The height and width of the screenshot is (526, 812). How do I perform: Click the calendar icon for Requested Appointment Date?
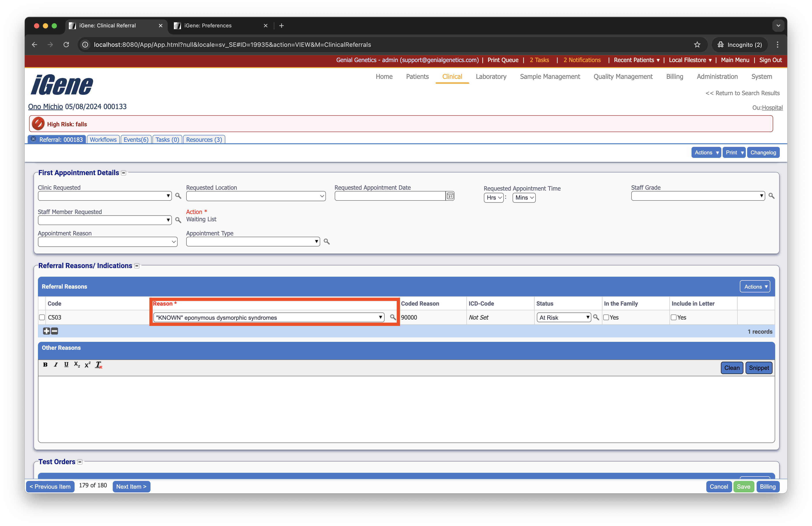tap(450, 196)
